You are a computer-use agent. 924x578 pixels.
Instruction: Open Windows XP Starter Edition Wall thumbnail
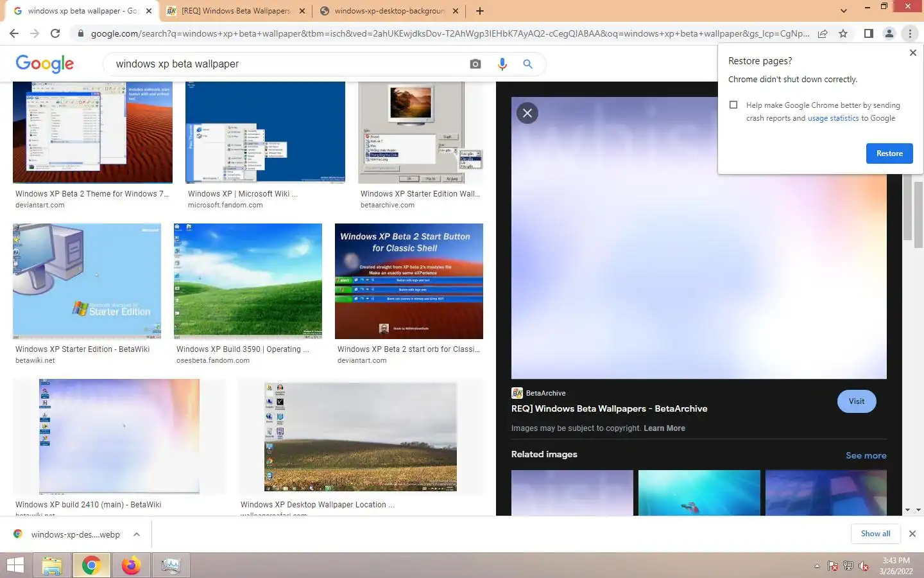(420, 132)
